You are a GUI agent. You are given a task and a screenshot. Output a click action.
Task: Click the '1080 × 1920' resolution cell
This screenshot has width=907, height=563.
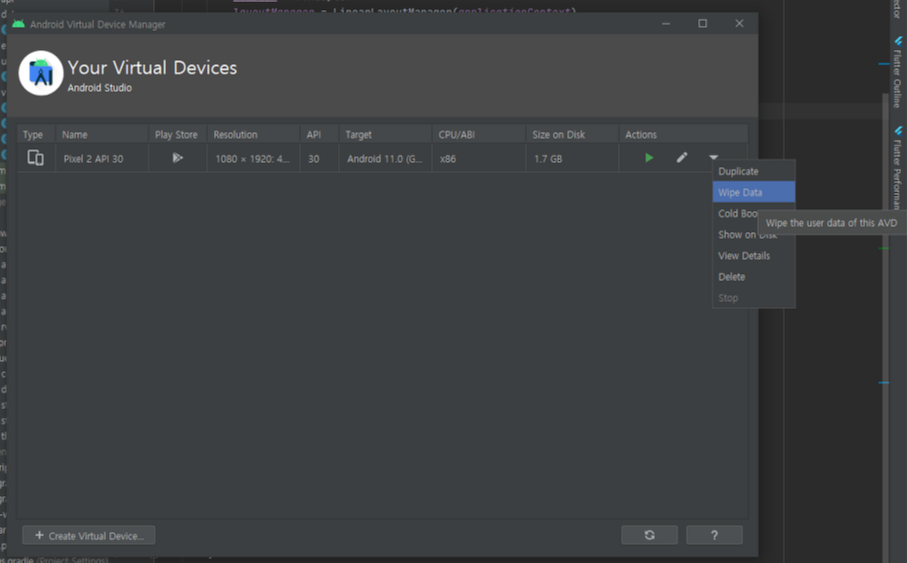[x=253, y=159]
